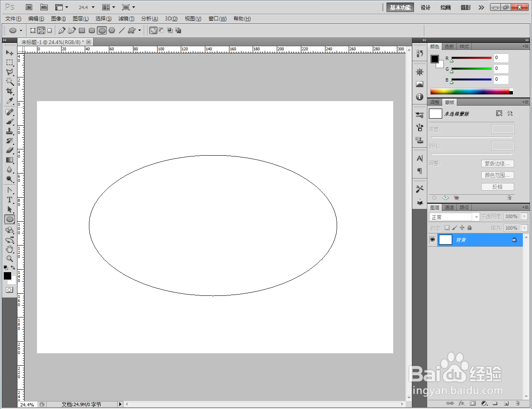The width and height of the screenshot is (532, 409).
Task: Launch Mini Bridge from application bar
Action: (44, 7)
